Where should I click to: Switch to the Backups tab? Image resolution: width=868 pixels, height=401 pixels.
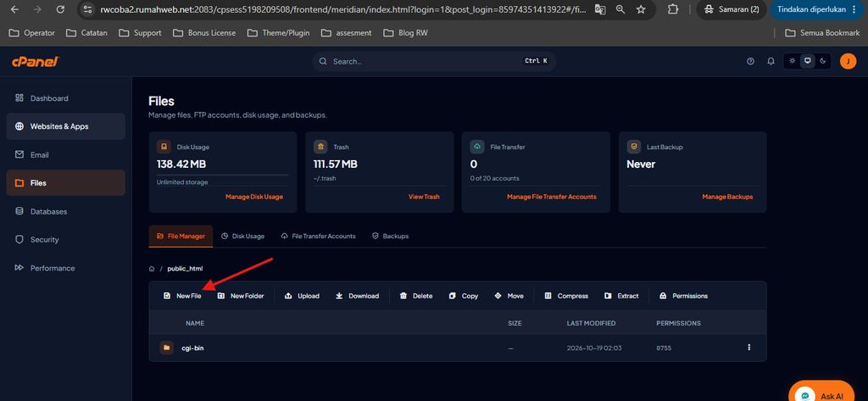click(x=390, y=236)
